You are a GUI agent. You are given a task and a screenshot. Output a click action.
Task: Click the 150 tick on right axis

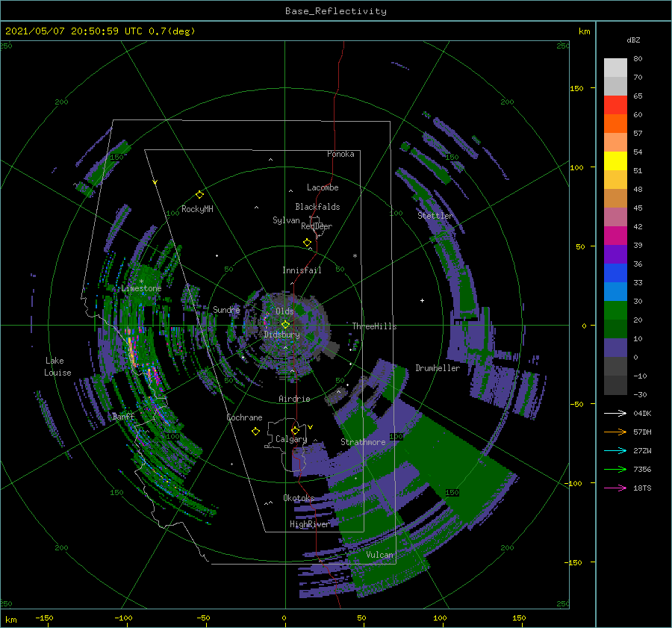click(576, 89)
